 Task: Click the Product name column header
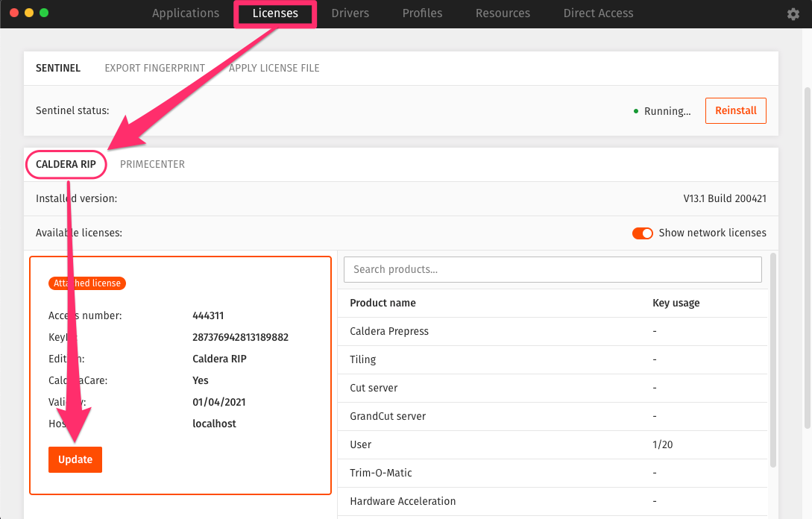click(383, 303)
